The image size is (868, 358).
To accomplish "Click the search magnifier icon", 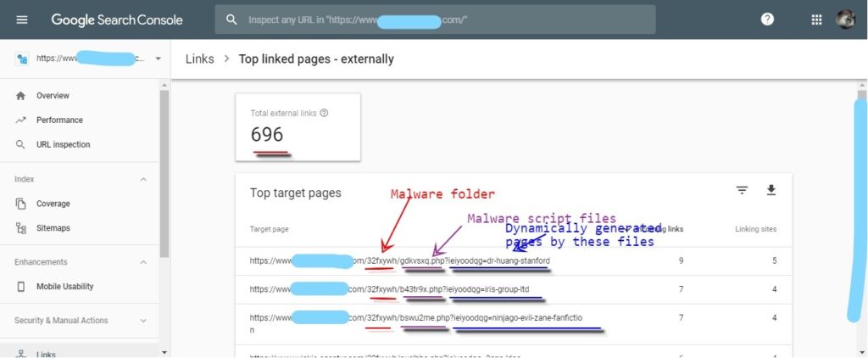I will click(x=231, y=20).
